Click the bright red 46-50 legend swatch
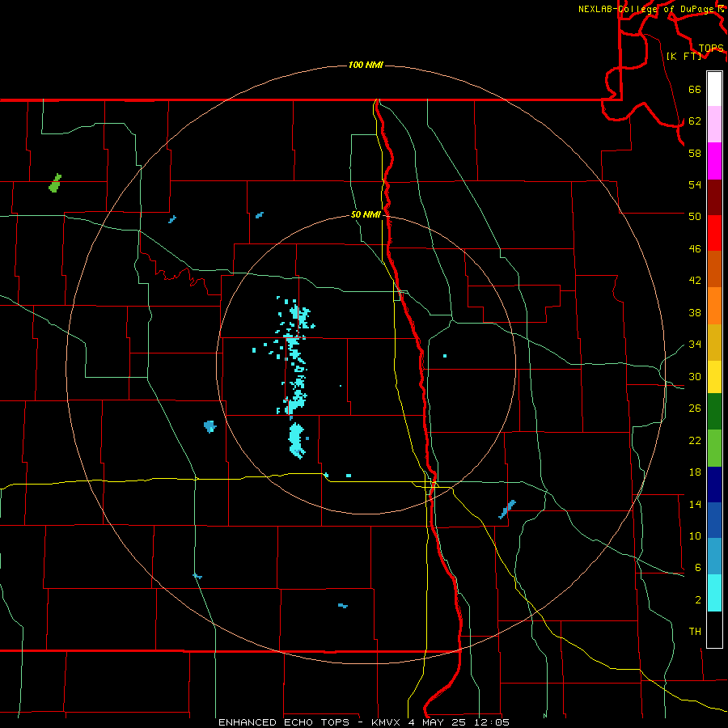The width and height of the screenshot is (728, 728). click(714, 233)
